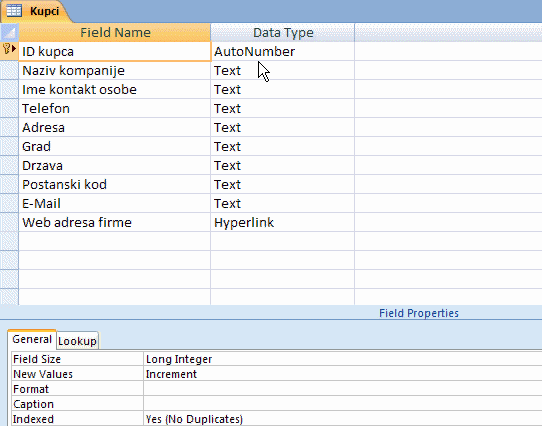Screen dimensions: 542x426
Task: Click the select-all corner box beside Field Name
Action: coord(9,33)
